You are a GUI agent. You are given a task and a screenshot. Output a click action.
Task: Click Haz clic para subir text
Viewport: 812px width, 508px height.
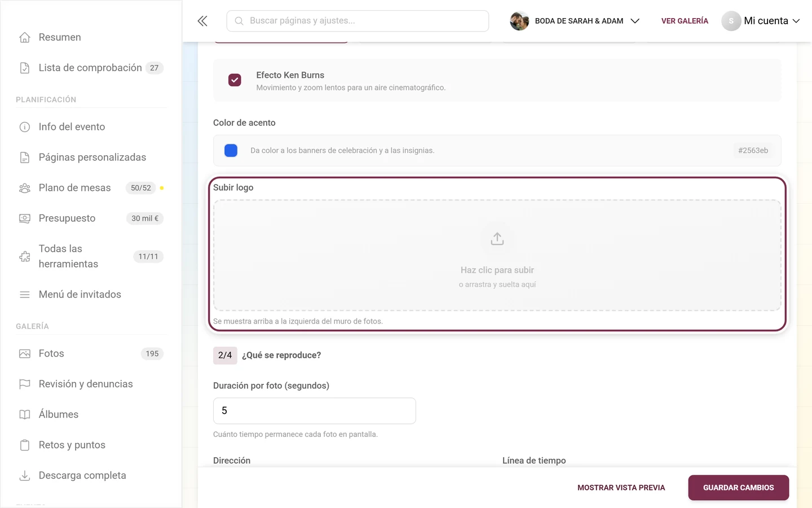[x=497, y=270]
